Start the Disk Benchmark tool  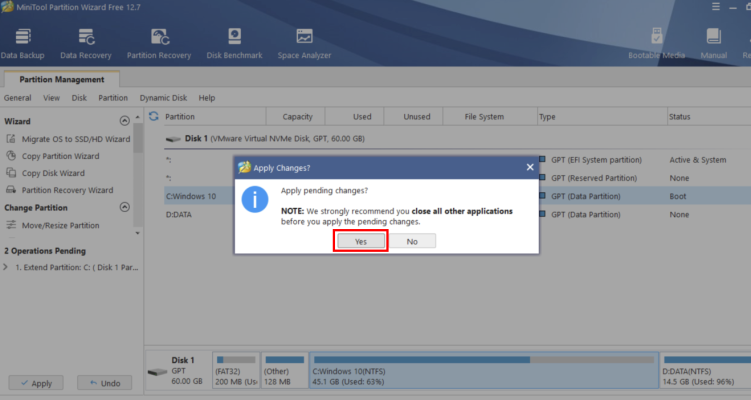coord(234,44)
